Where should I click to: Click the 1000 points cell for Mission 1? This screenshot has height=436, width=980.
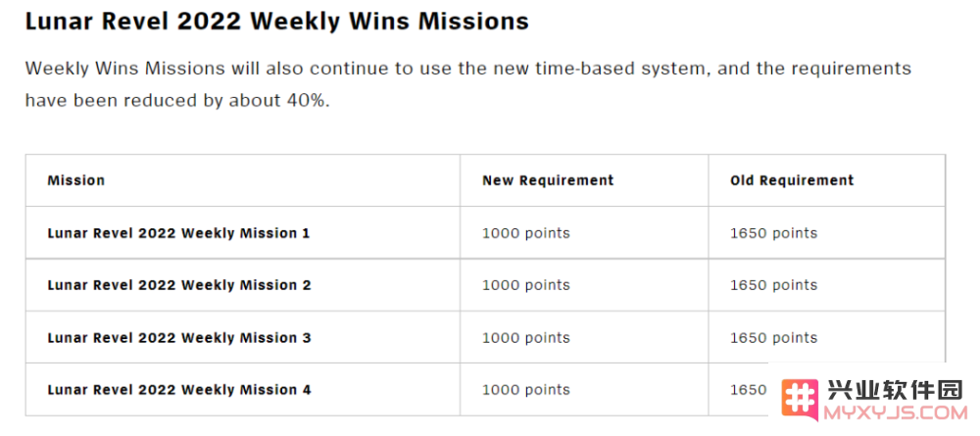(525, 233)
